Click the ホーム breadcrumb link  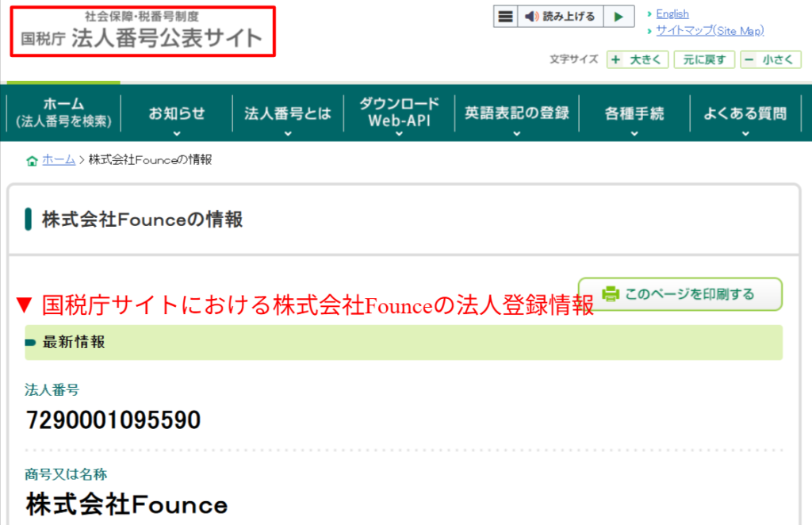[57, 159]
